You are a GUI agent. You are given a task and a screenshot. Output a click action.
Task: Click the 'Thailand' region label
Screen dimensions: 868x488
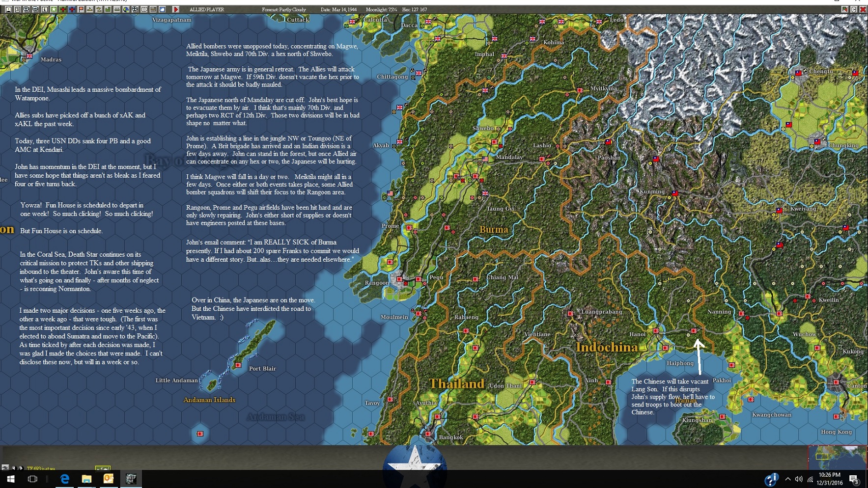(457, 383)
